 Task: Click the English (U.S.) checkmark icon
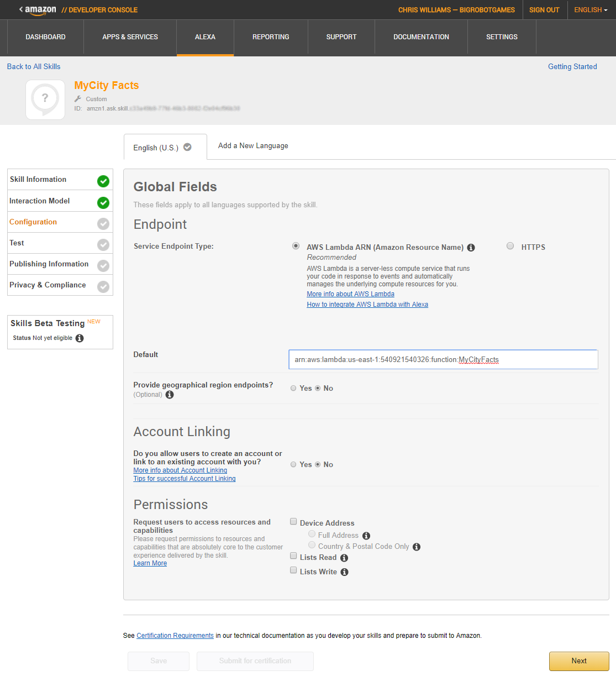[187, 147]
